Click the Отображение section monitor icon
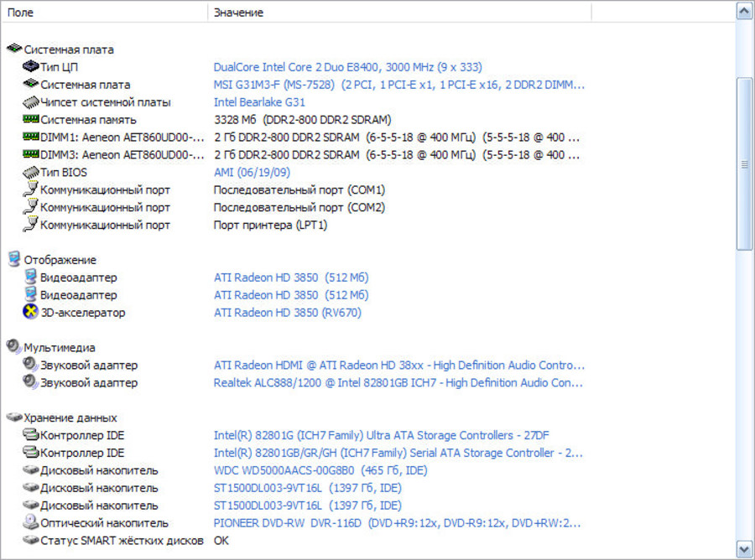The image size is (755, 560). point(14,259)
